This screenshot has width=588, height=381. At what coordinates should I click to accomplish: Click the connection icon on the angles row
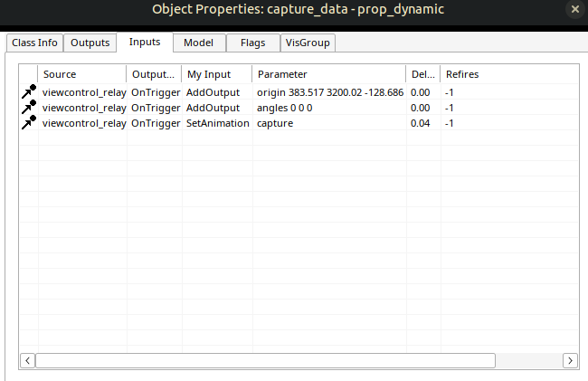(x=29, y=108)
